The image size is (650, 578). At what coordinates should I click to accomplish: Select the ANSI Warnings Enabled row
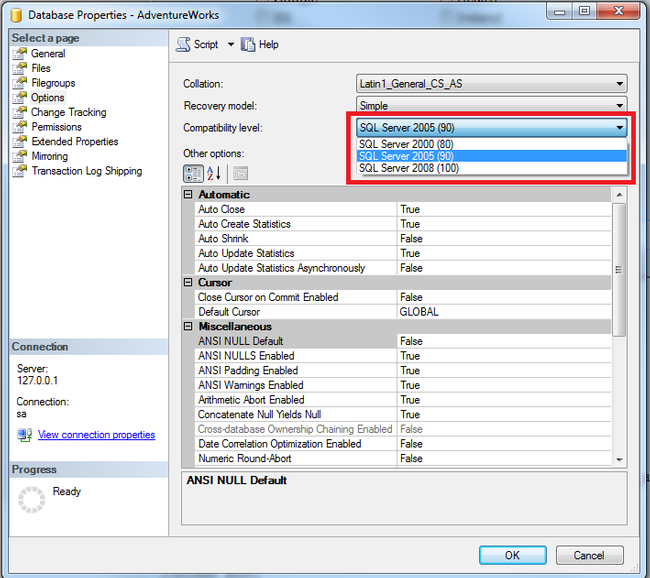click(403, 385)
